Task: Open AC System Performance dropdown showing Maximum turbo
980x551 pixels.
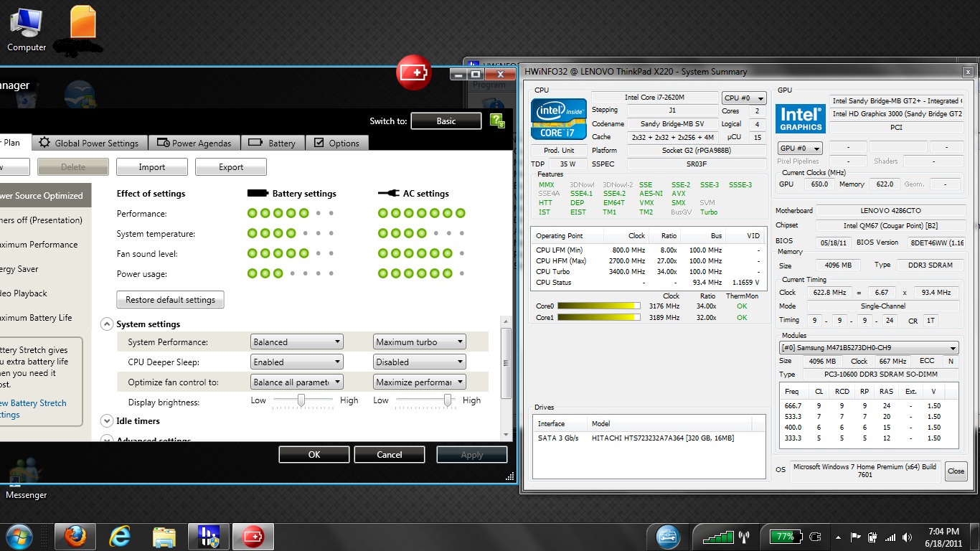Action: [420, 342]
